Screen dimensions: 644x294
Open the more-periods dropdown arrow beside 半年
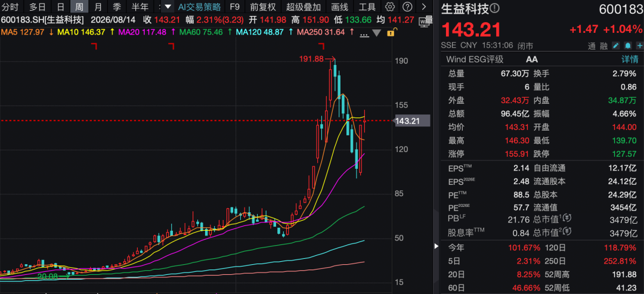coord(167,7)
